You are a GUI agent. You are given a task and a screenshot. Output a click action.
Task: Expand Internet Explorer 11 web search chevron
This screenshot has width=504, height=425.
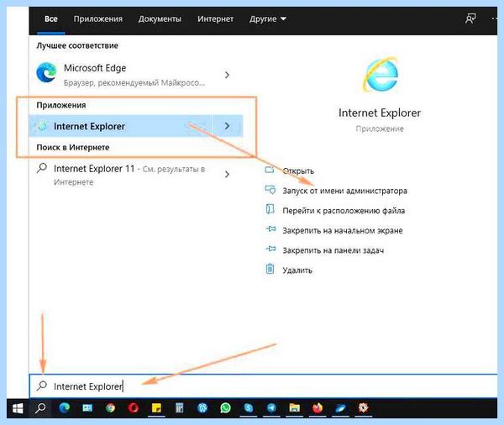(x=228, y=174)
